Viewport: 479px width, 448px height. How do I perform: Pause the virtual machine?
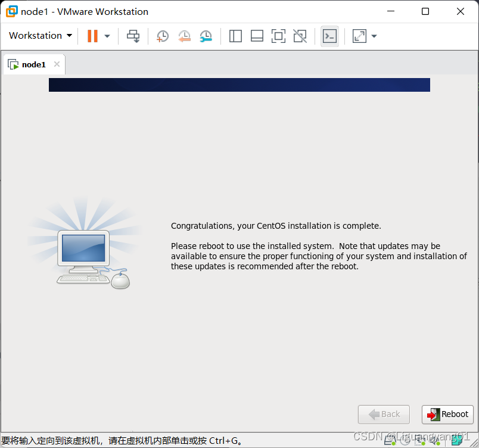92,36
